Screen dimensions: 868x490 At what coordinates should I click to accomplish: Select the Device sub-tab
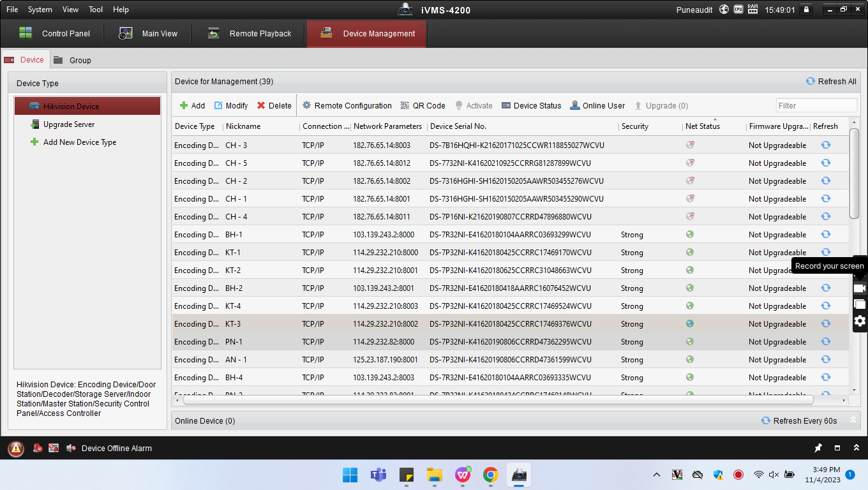(x=24, y=60)
